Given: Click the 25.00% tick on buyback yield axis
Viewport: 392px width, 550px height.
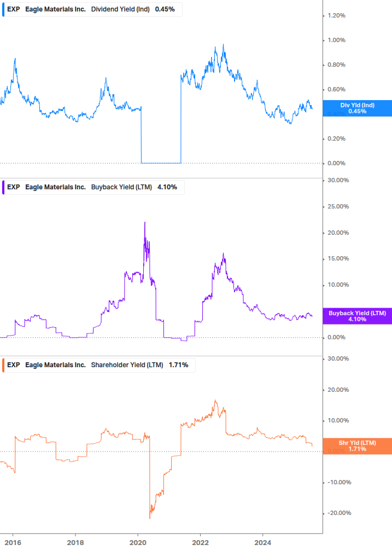Looking at the screenshot, I should tap(338, 207).
